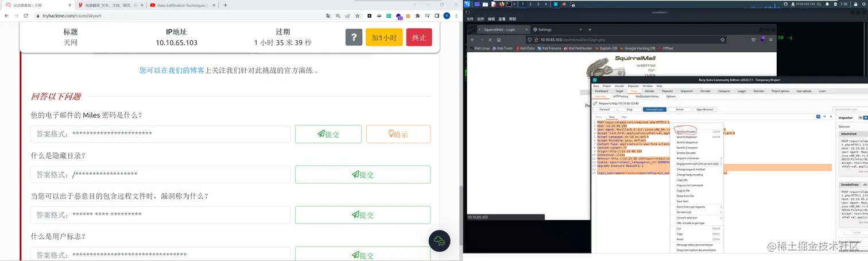The image size is (868, 261).
Task: Open the notification bell in Kali panel
Action: point(827,4)
